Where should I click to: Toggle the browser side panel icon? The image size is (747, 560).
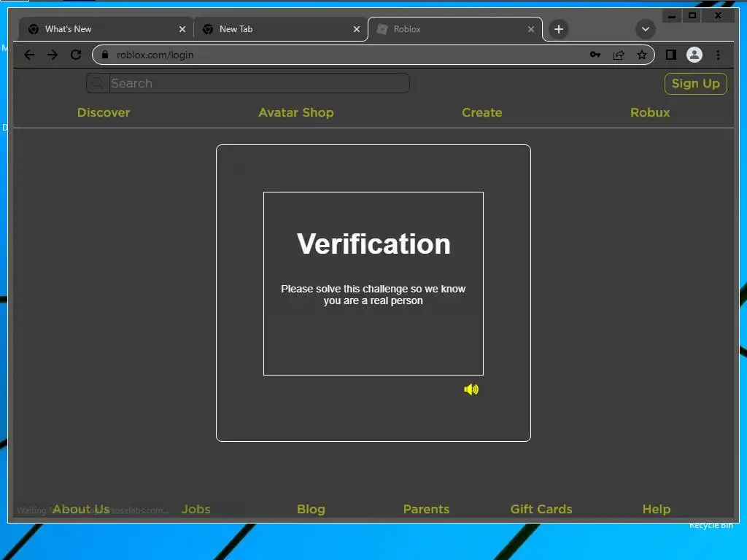pyautogui.click(x=671, y=55)
